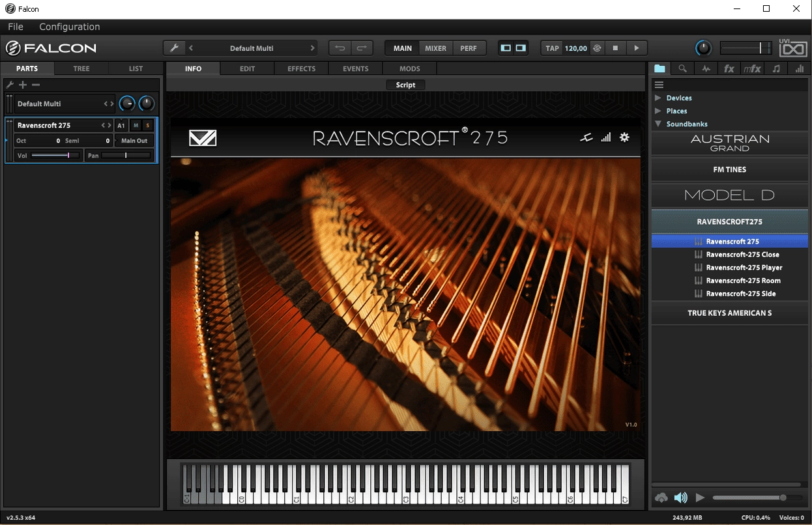812x525 pixels.
Task: Adjust the part Vol slider
Action: [x=55, y=156]
